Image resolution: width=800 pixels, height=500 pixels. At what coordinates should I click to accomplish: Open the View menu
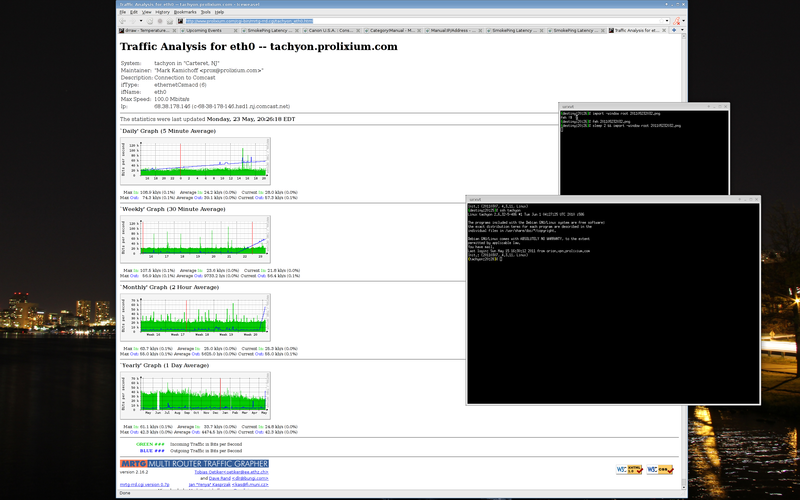(x=146, y=12)
